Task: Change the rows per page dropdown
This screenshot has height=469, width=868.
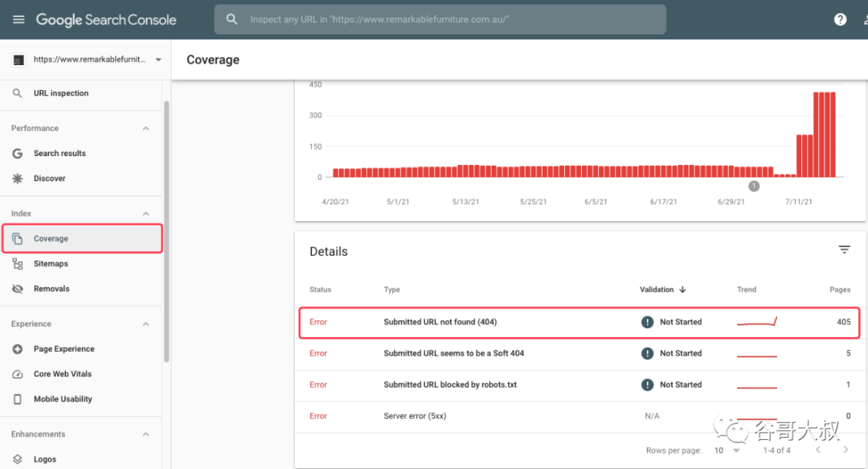Action: 727,450
